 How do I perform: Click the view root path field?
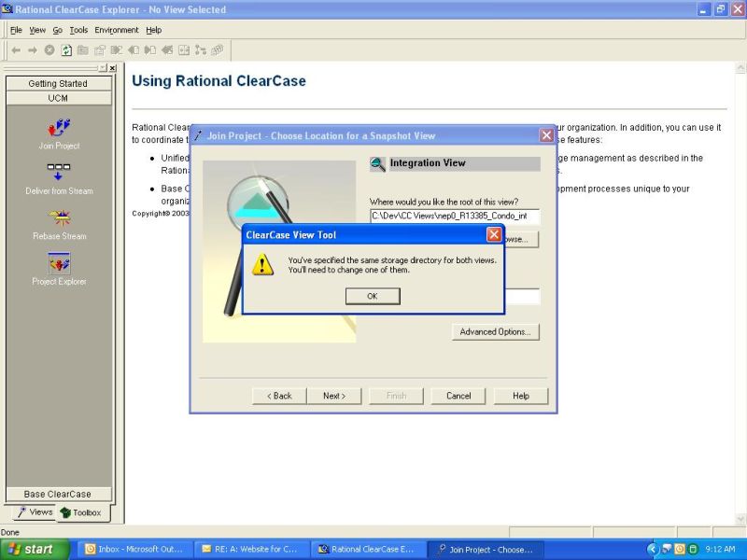click(x=455, y=217)
